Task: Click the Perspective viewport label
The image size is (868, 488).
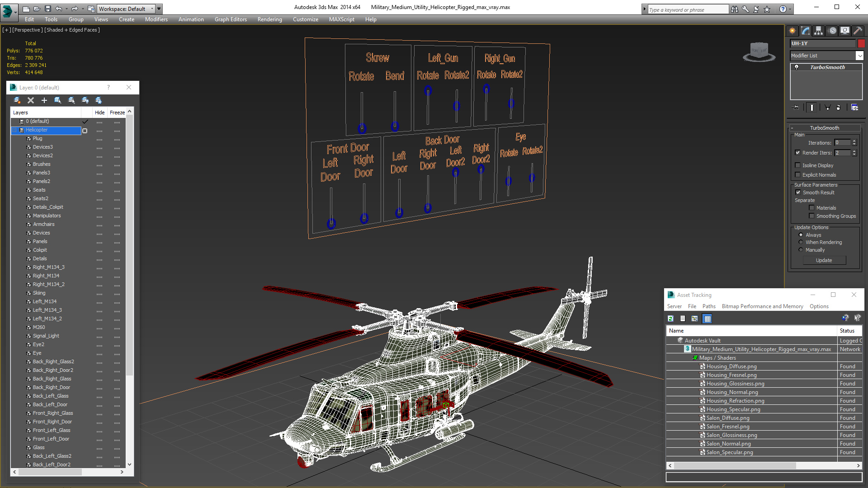Action: [28, 30]
